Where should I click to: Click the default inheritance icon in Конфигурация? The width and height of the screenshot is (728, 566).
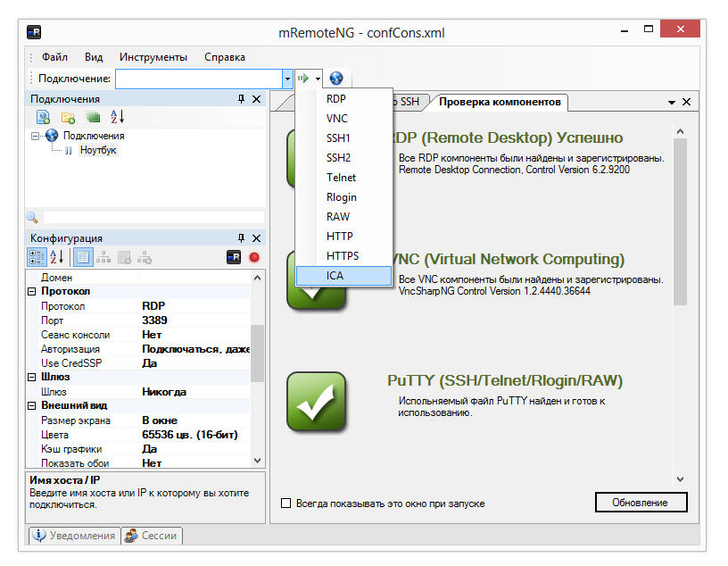point(145,257)
